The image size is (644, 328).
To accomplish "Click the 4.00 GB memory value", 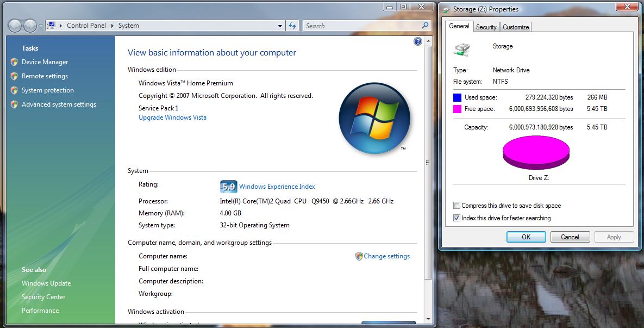I will (x=230, y=213).
